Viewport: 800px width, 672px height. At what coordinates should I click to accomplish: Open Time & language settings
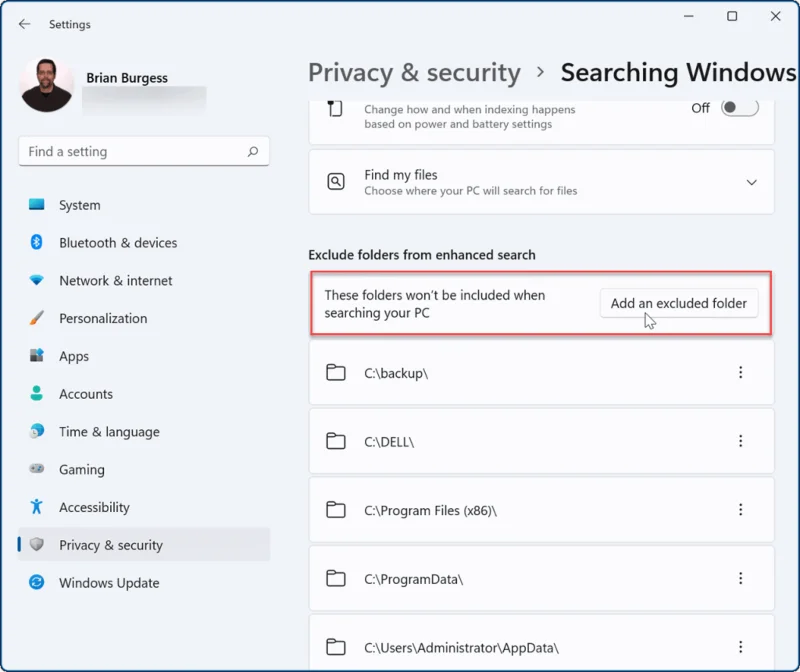(x=144, y=431)
